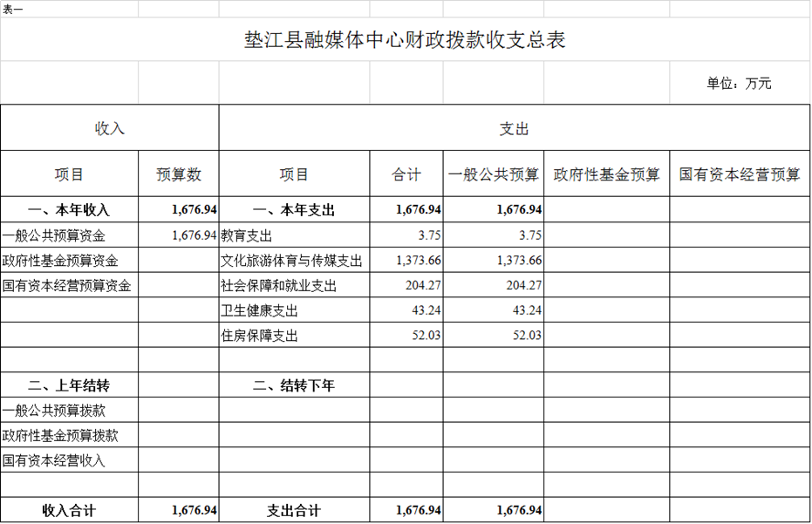The height and width of the screenshot is (524, 812).
Task: Select the 收入合计 total row label
Action: pos(69,510)
